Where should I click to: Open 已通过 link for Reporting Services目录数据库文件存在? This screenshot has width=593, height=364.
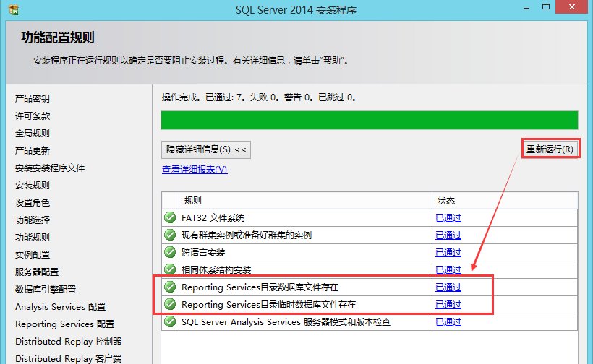[x=448, y=287]
